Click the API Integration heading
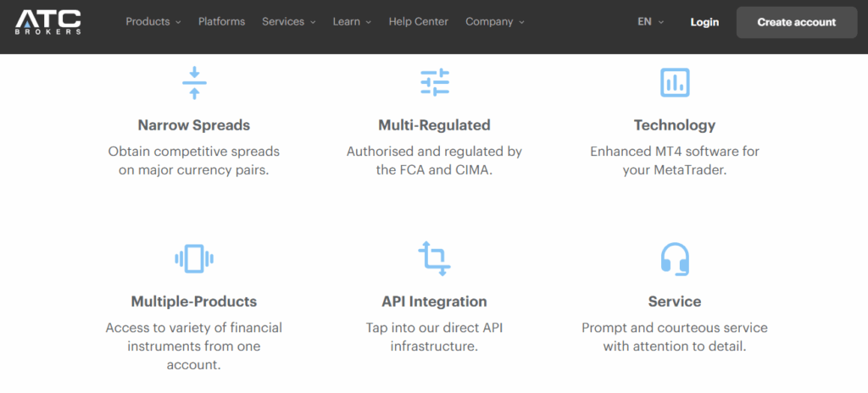 pyautogui.click(x=434, y=302)
